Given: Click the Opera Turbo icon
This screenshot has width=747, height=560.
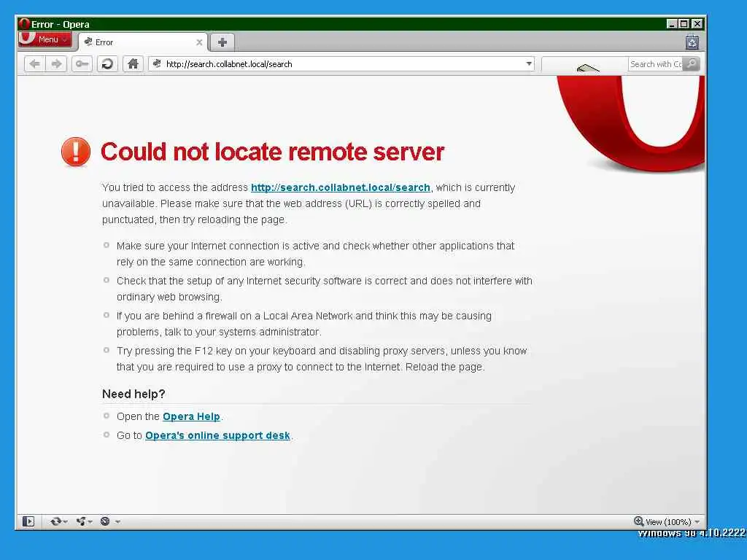Looking at the screenshot, I should point(105,521).
